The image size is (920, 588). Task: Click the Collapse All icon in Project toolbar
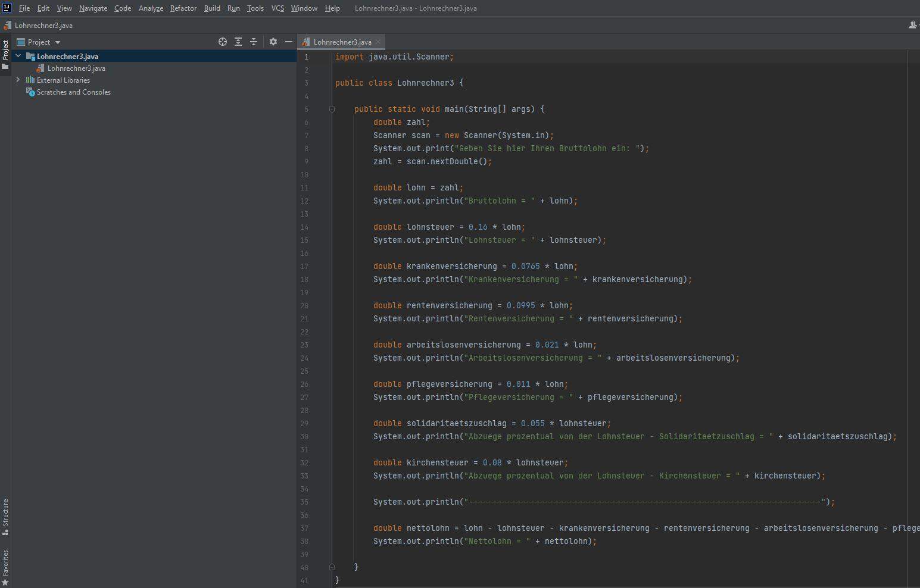click(x=254, y=42)
